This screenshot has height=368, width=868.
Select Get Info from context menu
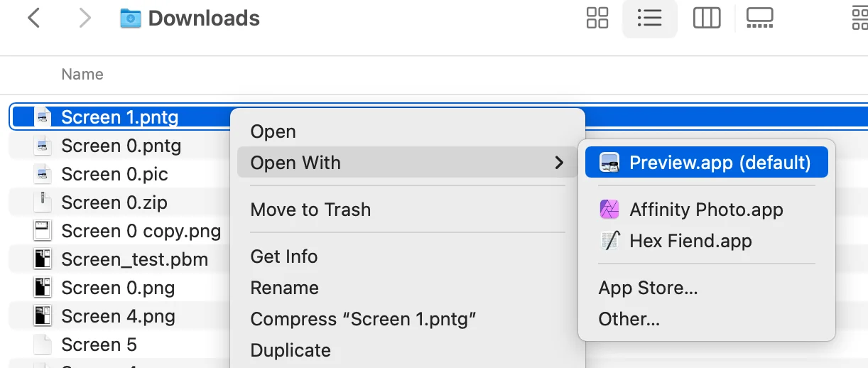(x=284, y=256)
